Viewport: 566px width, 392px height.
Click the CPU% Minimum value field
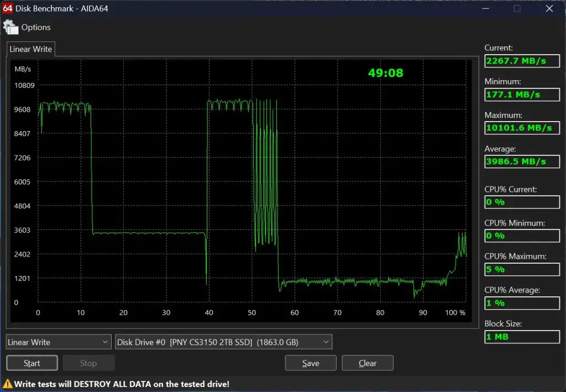tap(522, 236)
